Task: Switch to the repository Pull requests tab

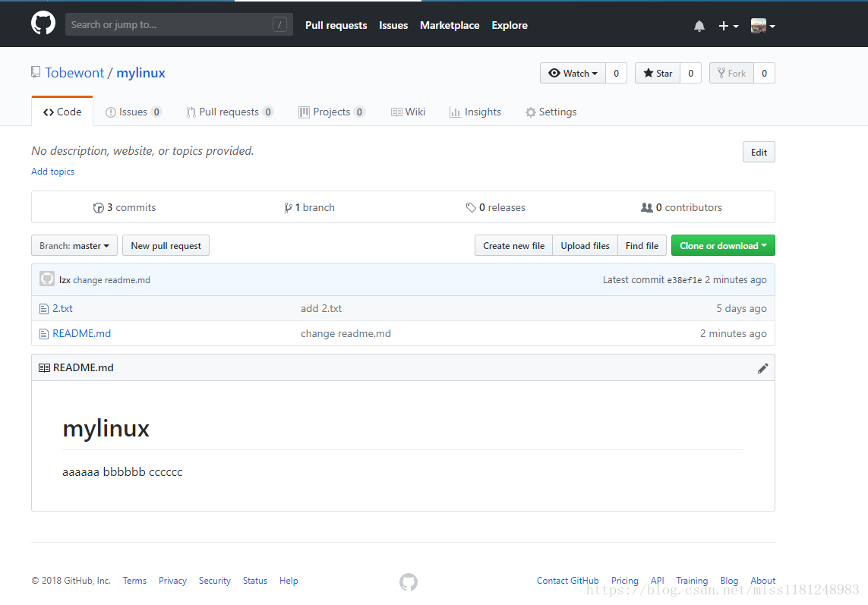Action: 230,112
